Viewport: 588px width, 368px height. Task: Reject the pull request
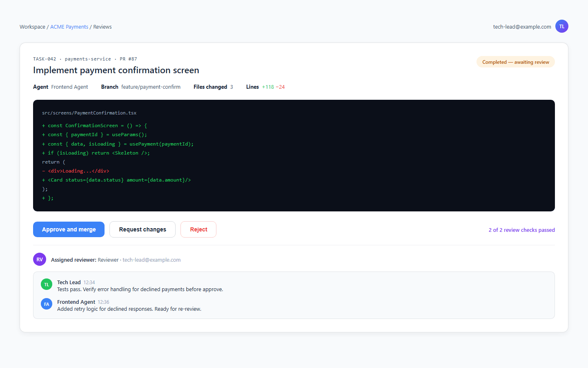(198, 229)
